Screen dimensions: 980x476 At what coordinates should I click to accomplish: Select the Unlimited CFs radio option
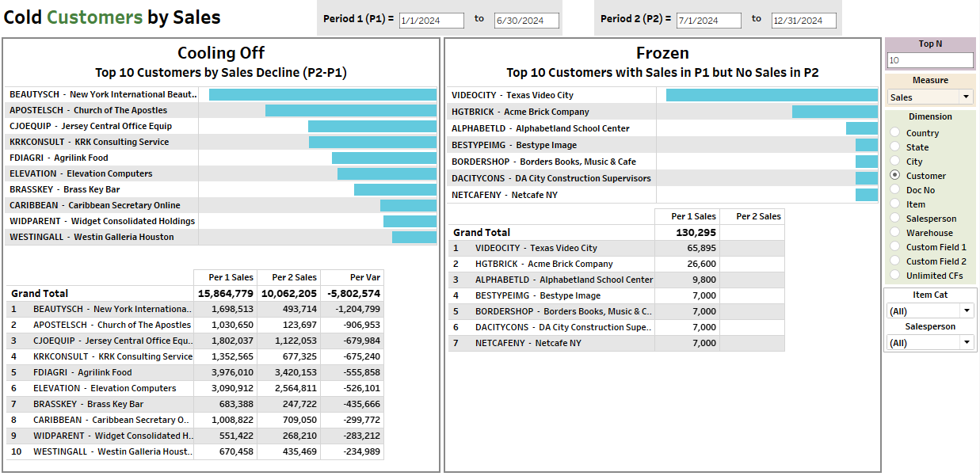coord(895,276)
